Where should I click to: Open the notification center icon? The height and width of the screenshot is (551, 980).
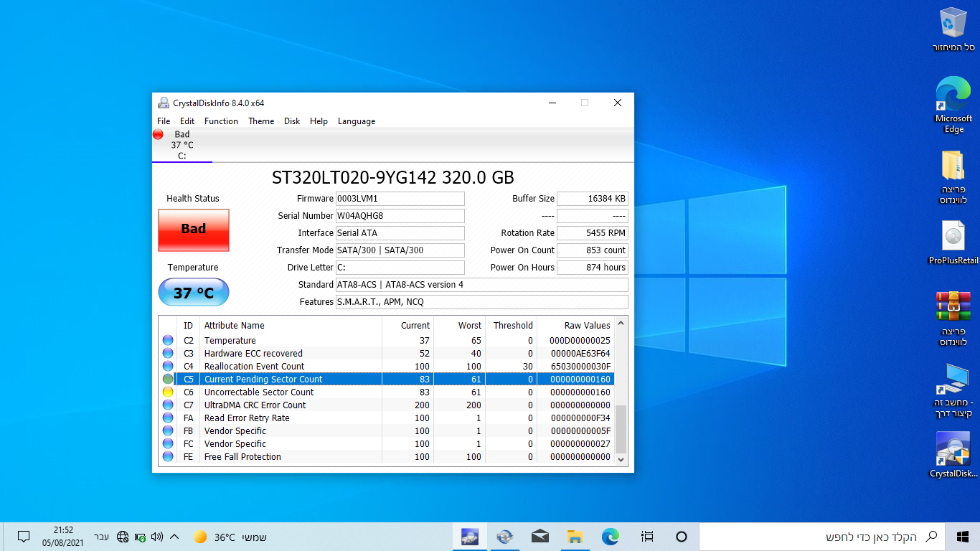coord(23,537)
